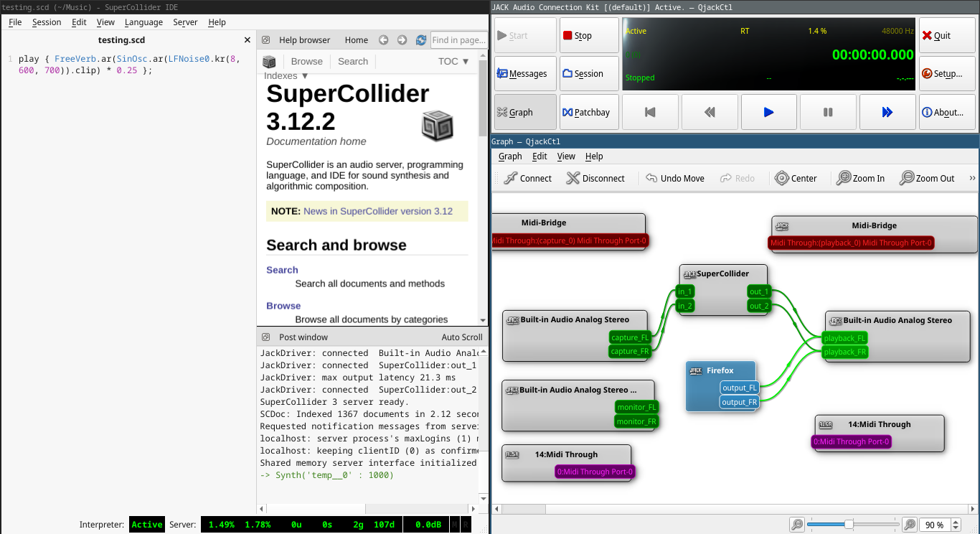The width and height of the screenshot is (980, 534).
Task: Close the testing.scd document tab
Action: click(x=248, y=40)
